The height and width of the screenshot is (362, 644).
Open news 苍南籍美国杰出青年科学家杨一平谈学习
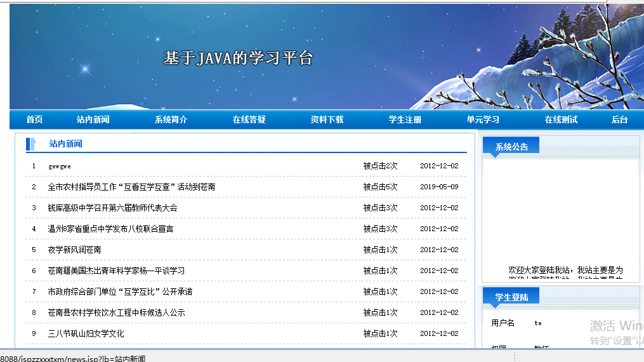point(116,271)
